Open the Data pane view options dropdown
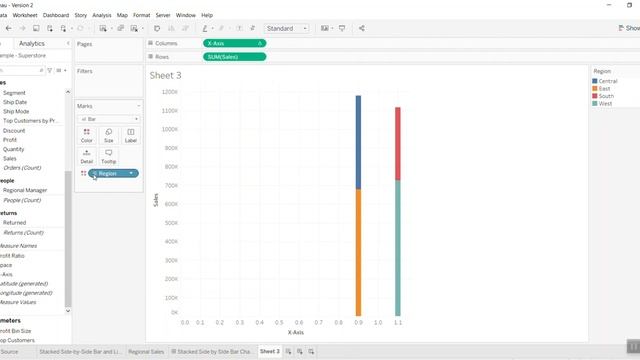The width and height of the screenshot is (640, 360). 61,71
